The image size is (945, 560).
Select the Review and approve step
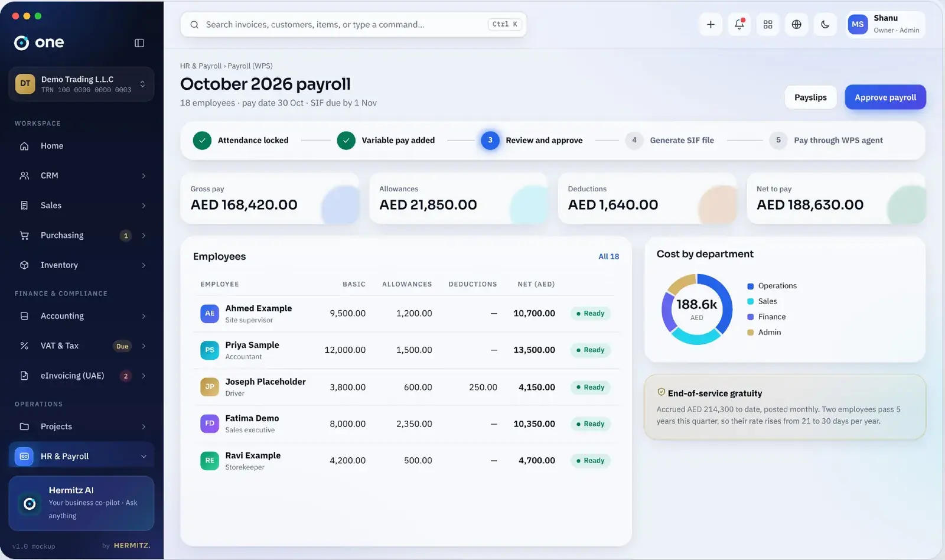pos(532,141)
